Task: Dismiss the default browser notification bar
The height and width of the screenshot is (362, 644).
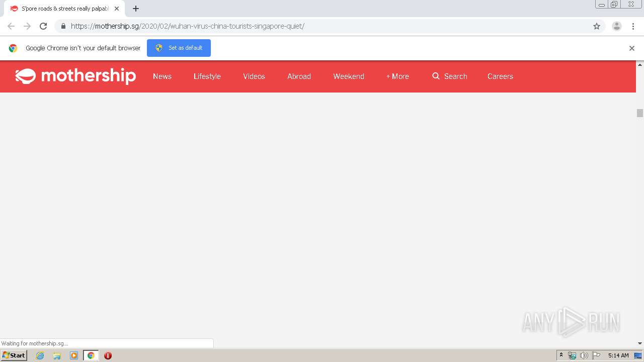Action: [632, 48]
